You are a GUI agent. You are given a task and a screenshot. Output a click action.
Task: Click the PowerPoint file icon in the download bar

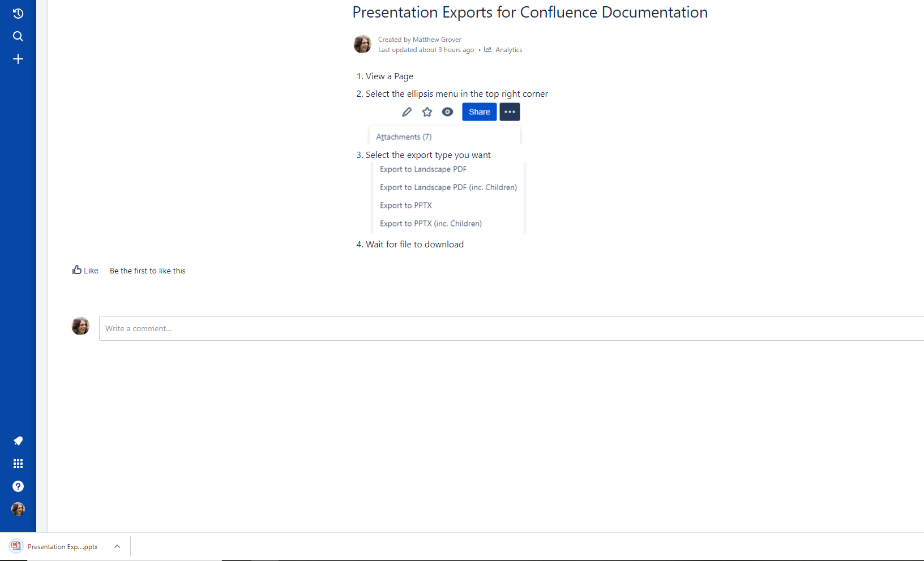pos(16,546)
